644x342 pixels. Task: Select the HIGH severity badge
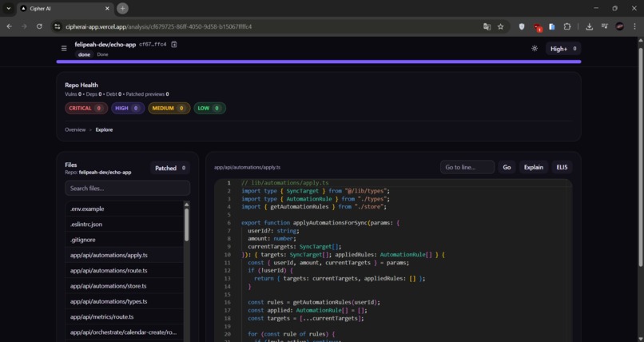(128, 108)
